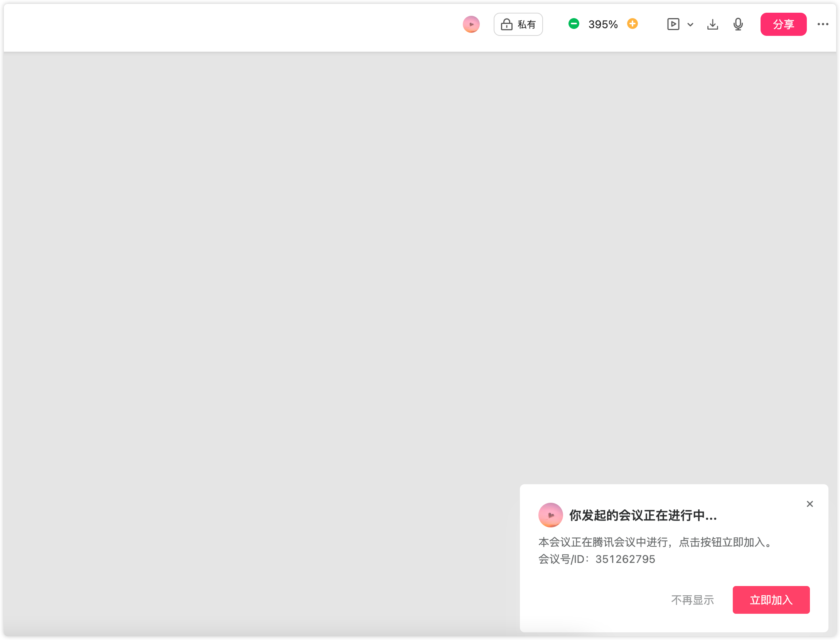This screenshot has height=640, width=840.
Task: Click the 分享 share button
Action: (783, 24)
